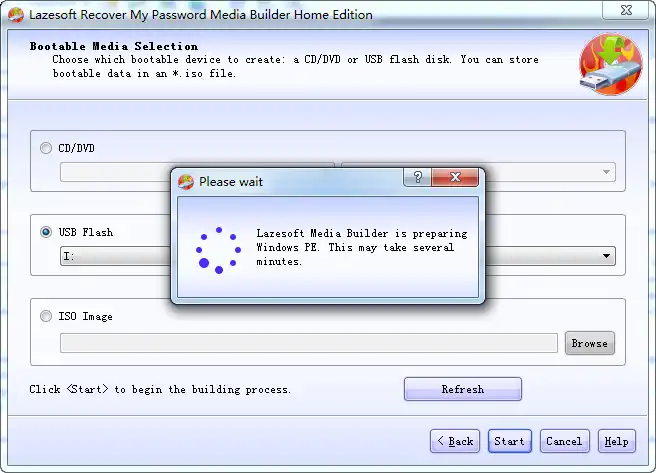The width and height of the screenshot is (656, 473).
Task: Select the CD/DVD radio button
Action: pyautogui.click(x=46, y=148)
